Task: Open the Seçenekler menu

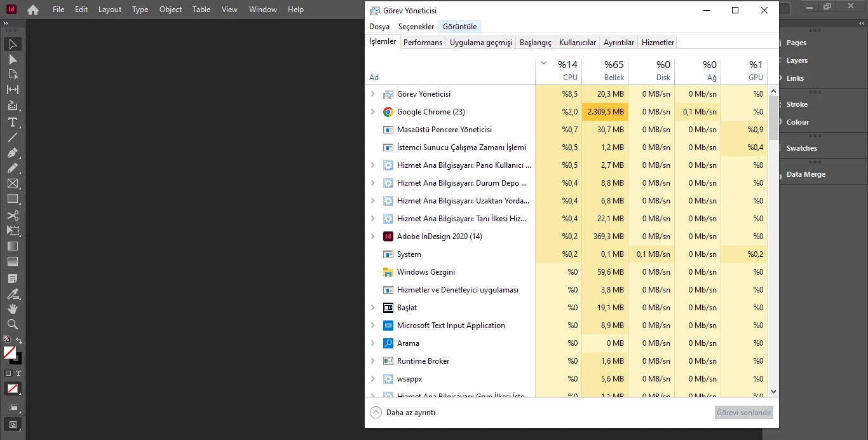Action: click(416, 27)
